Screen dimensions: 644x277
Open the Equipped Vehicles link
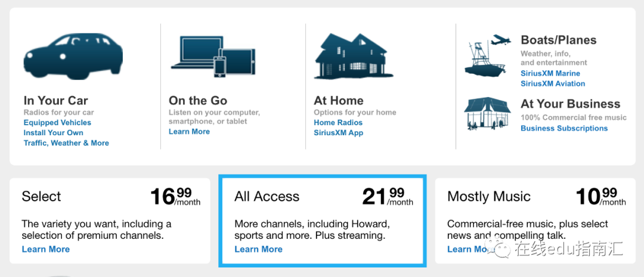point(57,123)
